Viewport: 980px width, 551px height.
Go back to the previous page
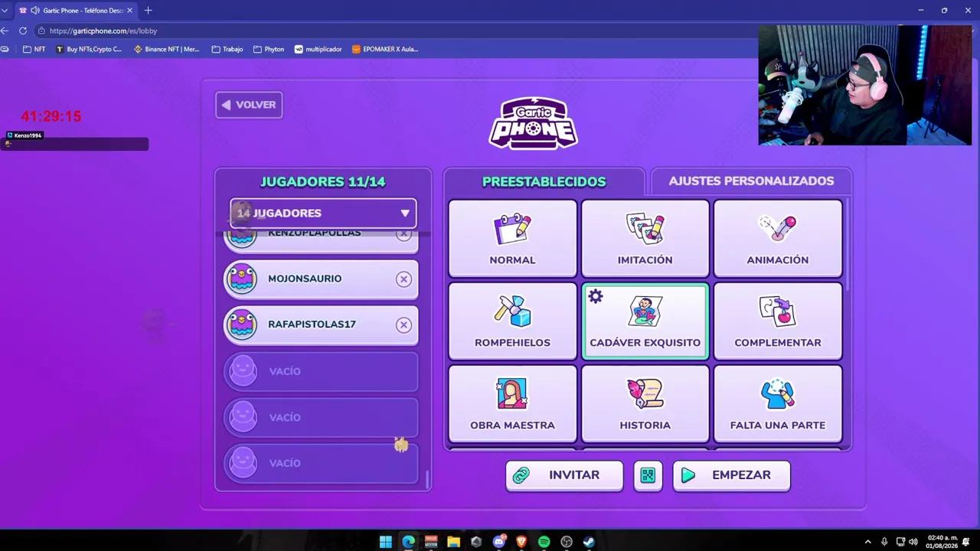click(5, 31)
